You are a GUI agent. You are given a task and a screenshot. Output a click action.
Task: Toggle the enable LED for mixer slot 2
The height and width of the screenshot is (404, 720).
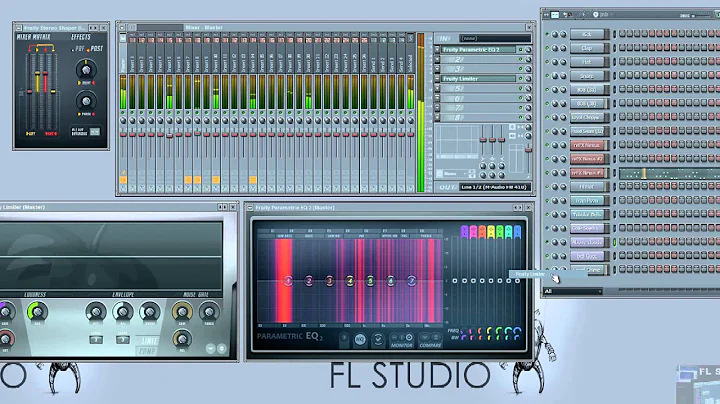[521, 59]
